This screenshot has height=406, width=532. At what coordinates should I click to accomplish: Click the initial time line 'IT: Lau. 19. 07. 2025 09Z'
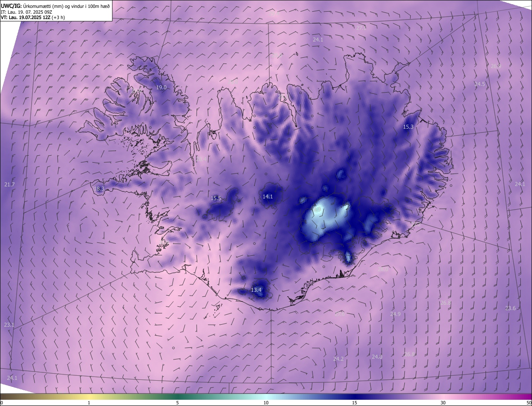[26, 12]
